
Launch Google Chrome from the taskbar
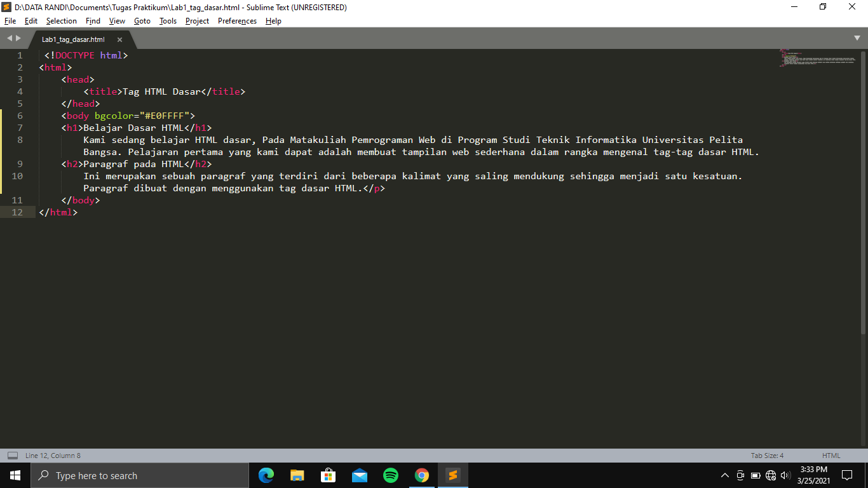pyautogui.click(x=422, y=475)
